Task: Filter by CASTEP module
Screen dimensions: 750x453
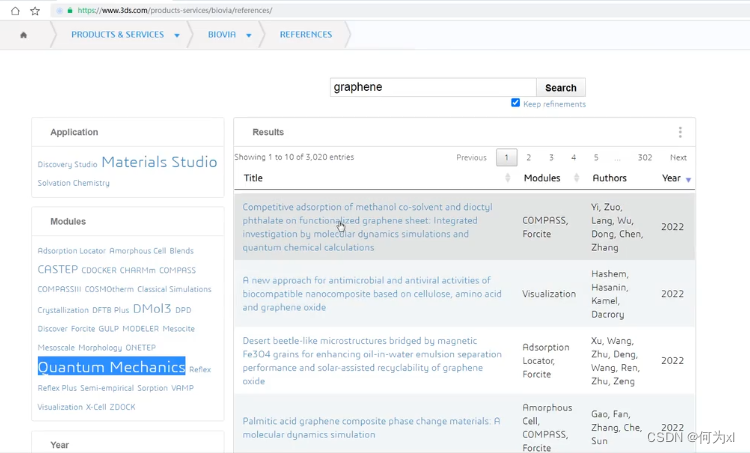Action: pos(58,269)
